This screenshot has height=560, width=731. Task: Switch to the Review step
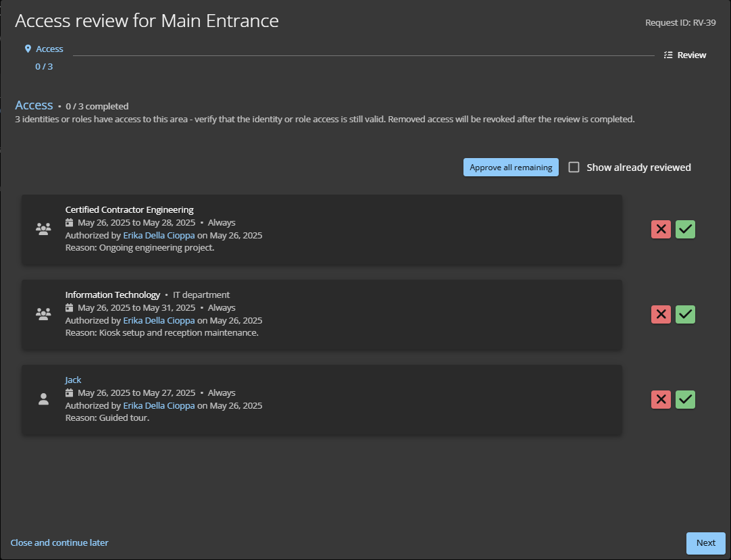coord(685,55)
